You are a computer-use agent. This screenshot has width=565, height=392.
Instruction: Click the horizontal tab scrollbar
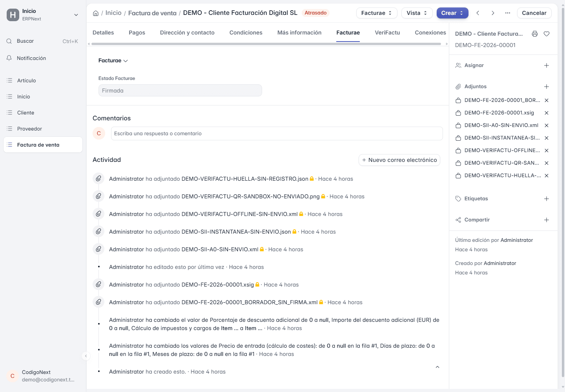tap(266, 44)
